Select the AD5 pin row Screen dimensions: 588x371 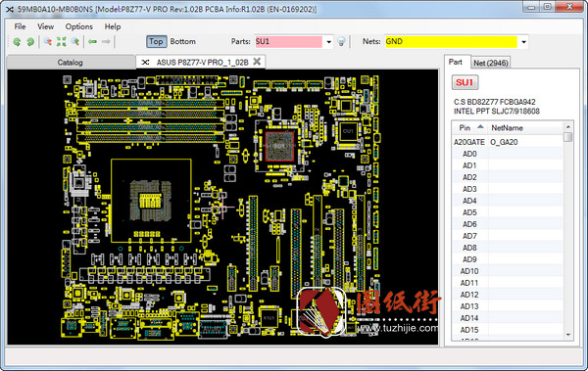coord(508,212)
